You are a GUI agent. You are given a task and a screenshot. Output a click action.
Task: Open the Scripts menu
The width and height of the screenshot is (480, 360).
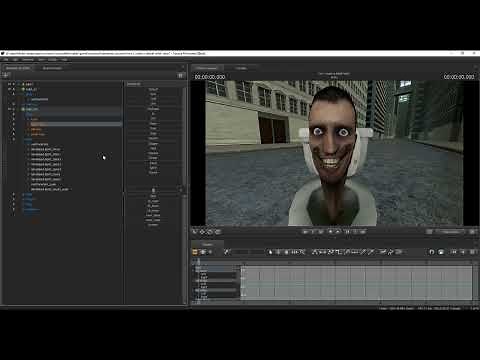52,60
